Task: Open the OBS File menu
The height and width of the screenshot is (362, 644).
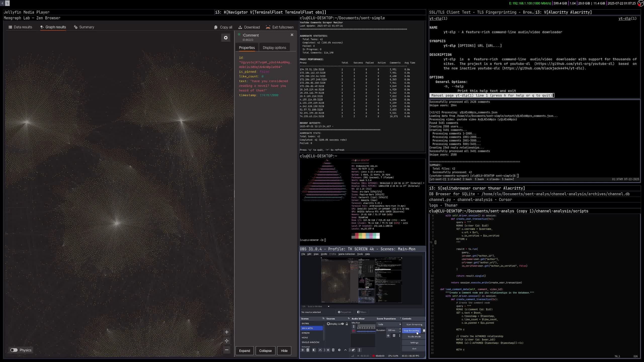Action: pyautogui.click(x=303, y=254)
